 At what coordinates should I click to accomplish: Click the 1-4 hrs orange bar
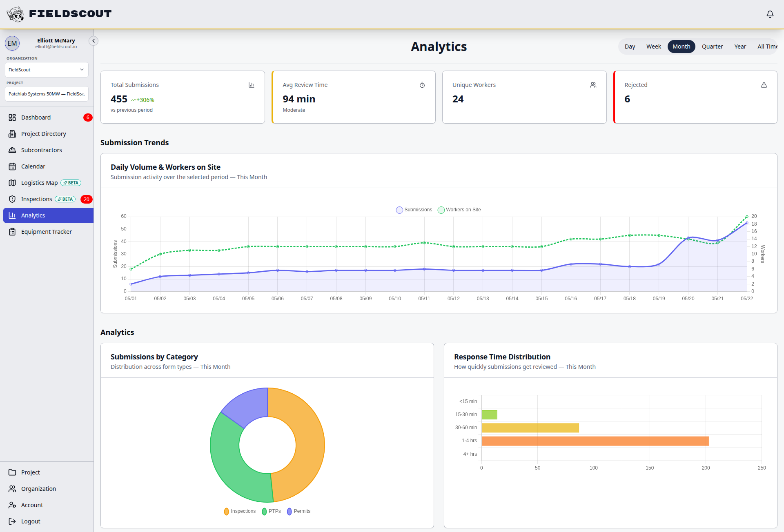tap(595, 441)
